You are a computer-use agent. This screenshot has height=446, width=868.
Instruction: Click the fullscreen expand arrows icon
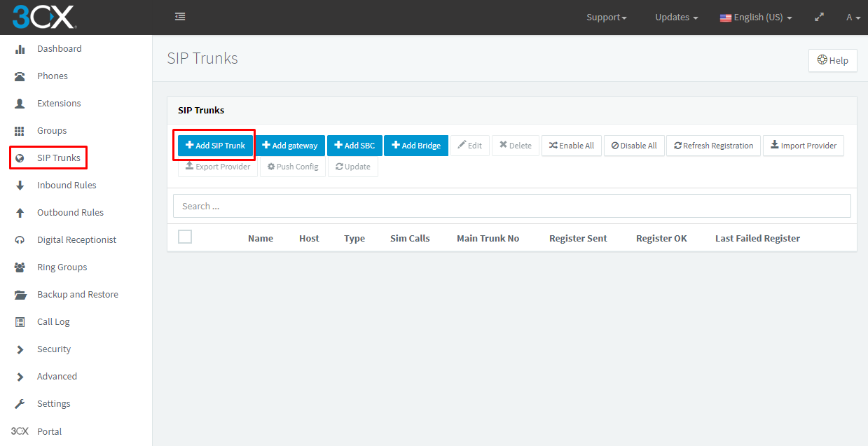[819, 18]
